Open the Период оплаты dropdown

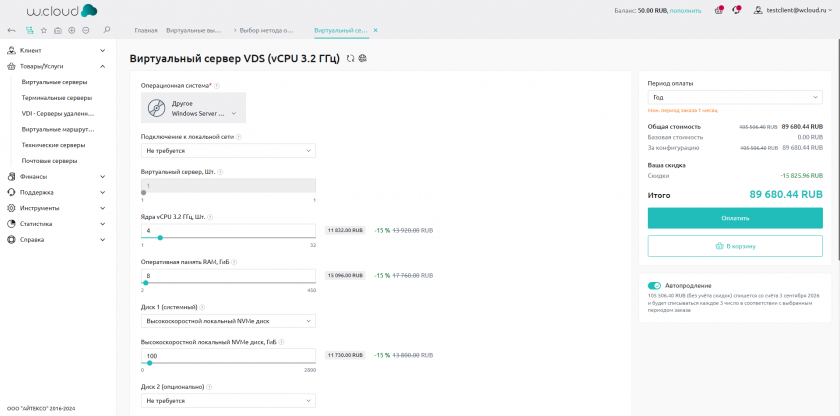(734, 98)
